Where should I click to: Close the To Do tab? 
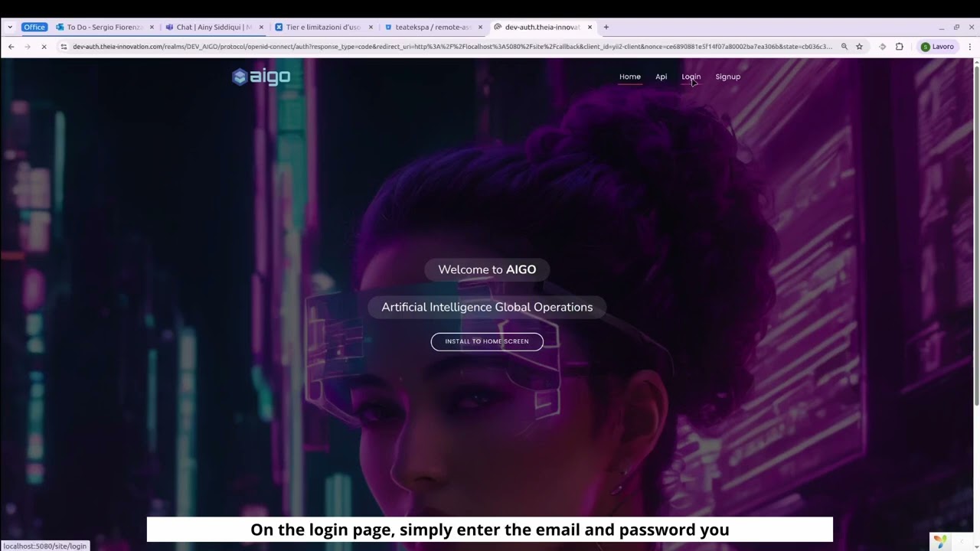pyautogui.click(x=152, y=27)
